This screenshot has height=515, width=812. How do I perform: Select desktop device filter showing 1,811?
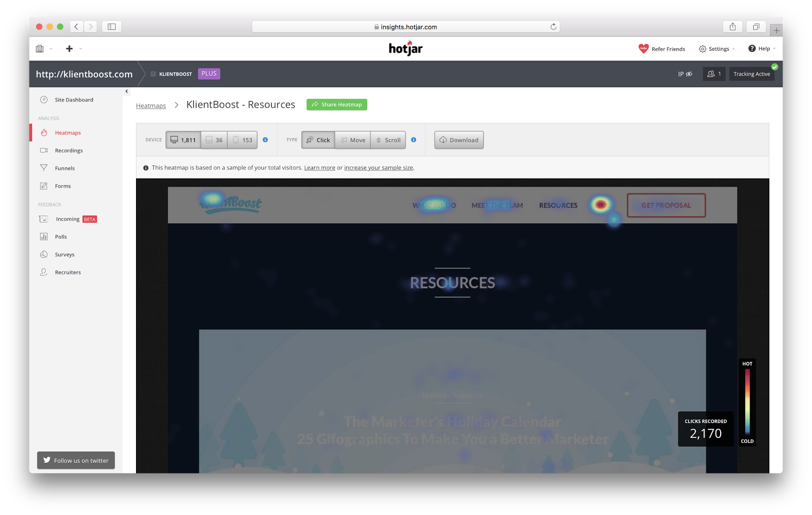(x=183, y=140)
